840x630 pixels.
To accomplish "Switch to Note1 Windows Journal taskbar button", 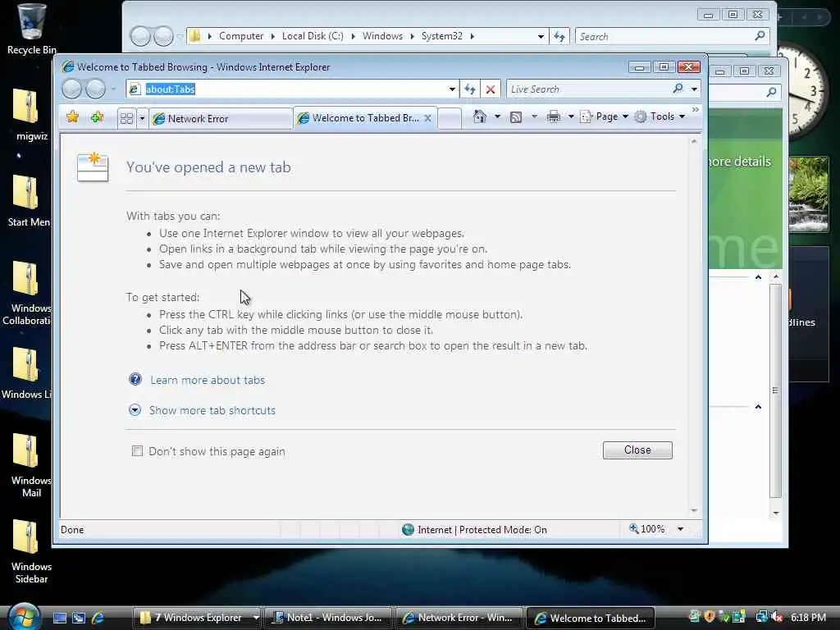I will (x=328, y=618).
